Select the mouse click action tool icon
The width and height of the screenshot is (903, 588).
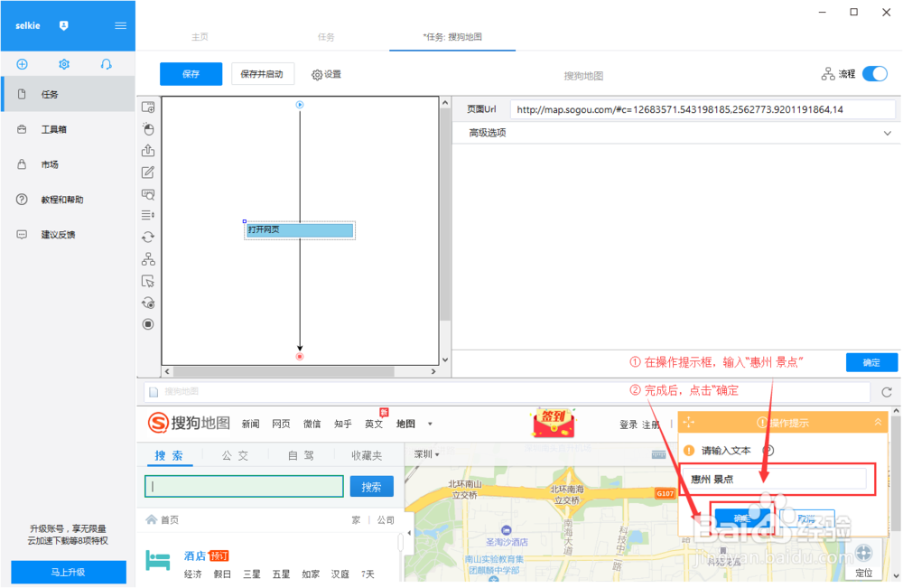pyautogui.click(x=148, y=128)
